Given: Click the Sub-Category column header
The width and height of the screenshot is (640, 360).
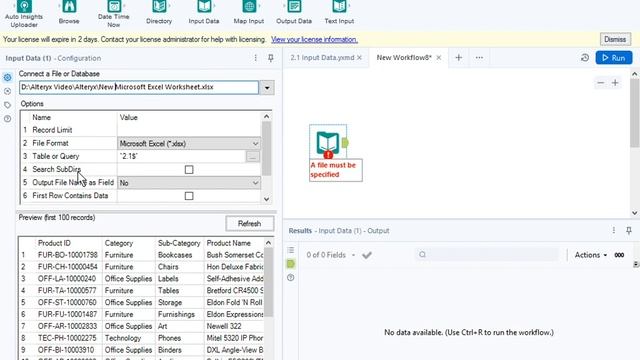Looking at the screenshot, I should (x=179, y=243).
